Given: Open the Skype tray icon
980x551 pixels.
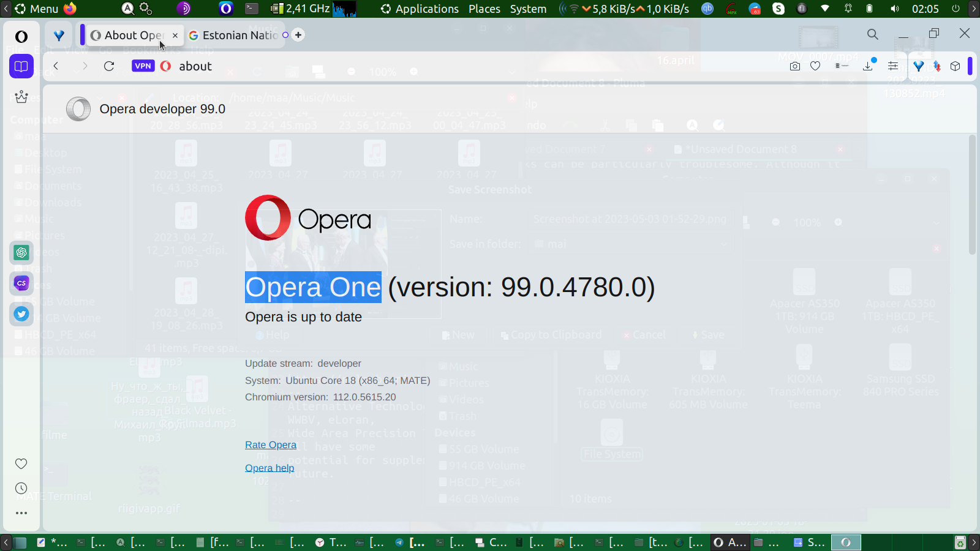Looking at the screenshot, I should coord(778,9).
